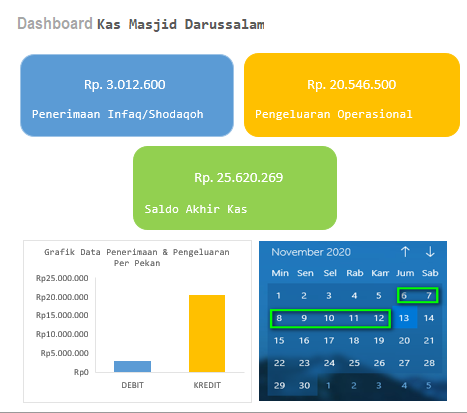Select the yellow KREDIT bar in chart
The width and height of the screenshot is (467, 413).
point(207,333)
